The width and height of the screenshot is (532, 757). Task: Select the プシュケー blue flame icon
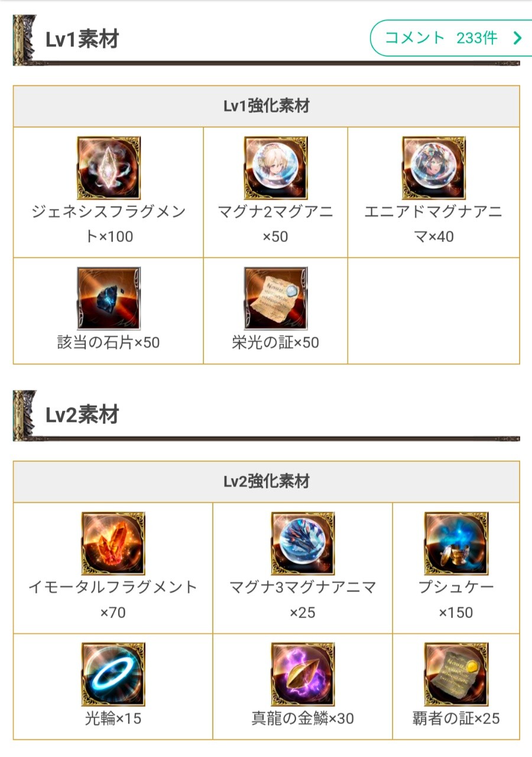click(456, 544)
